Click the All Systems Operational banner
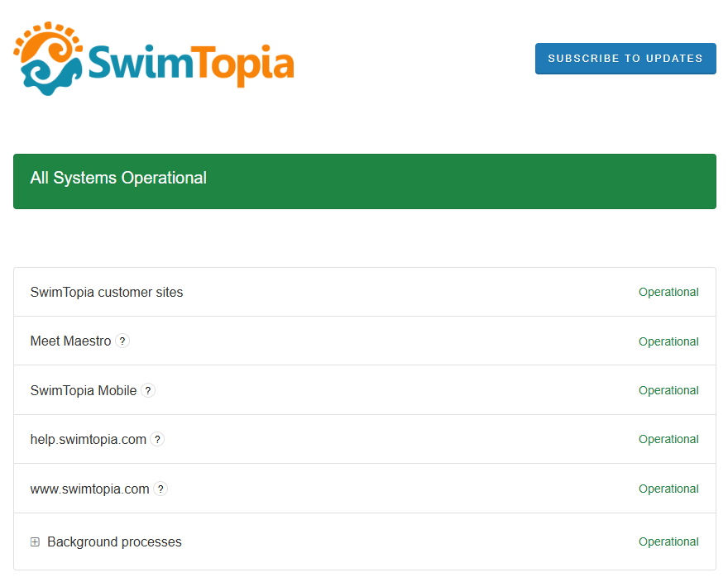This screenshot has height=582, width=728. [x=364, y=181]
